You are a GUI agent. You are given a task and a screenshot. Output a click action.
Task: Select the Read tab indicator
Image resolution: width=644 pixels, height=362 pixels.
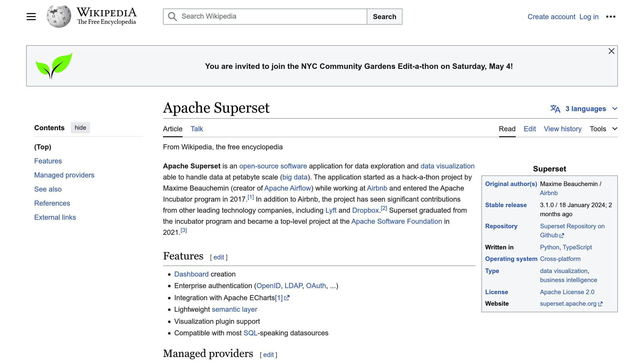pyautogui.click(x=507, y=129)
